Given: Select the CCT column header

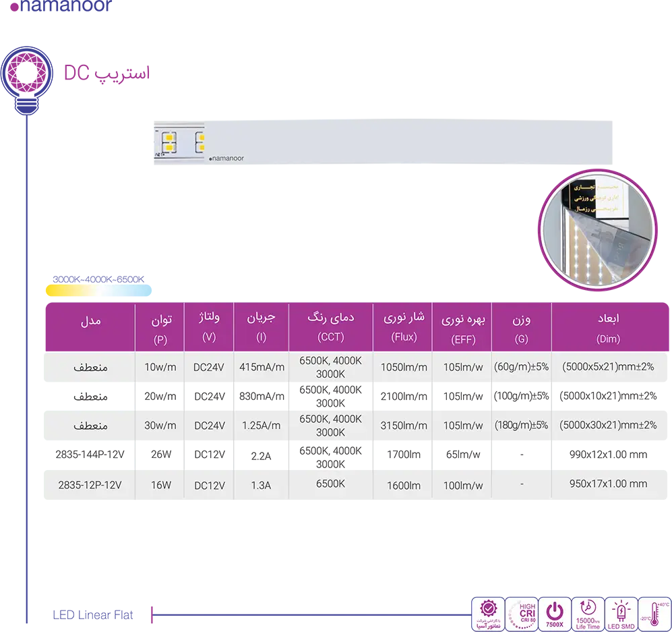Looking at the screenshot, I should pyautogui.click(x=330, y=326).
